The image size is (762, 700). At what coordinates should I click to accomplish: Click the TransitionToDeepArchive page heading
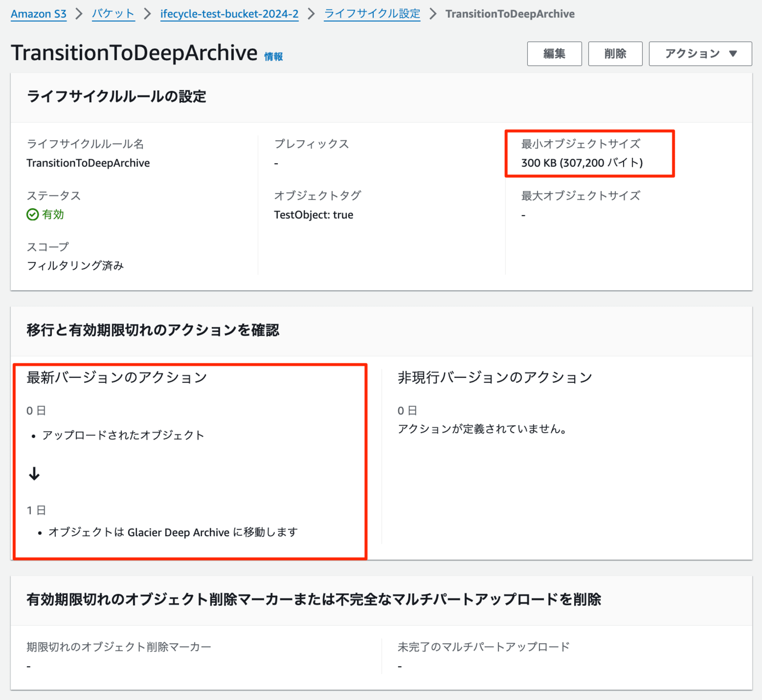tap(134, 53)
